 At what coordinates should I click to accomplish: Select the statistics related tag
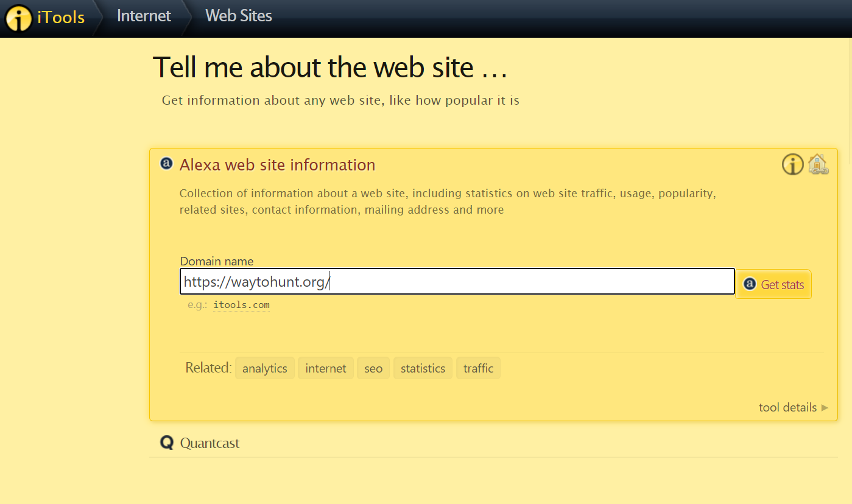pyautogui.click(x=423, y=368)
